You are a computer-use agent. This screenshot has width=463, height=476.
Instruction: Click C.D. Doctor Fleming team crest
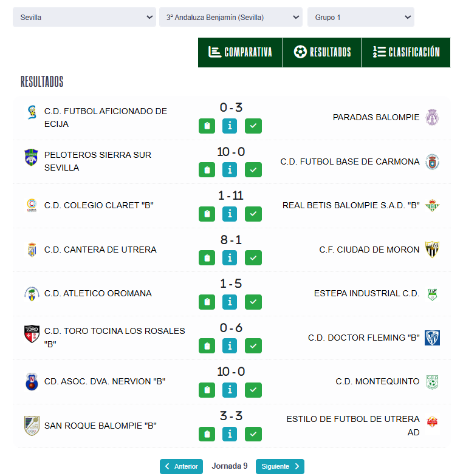coord(432,338)
